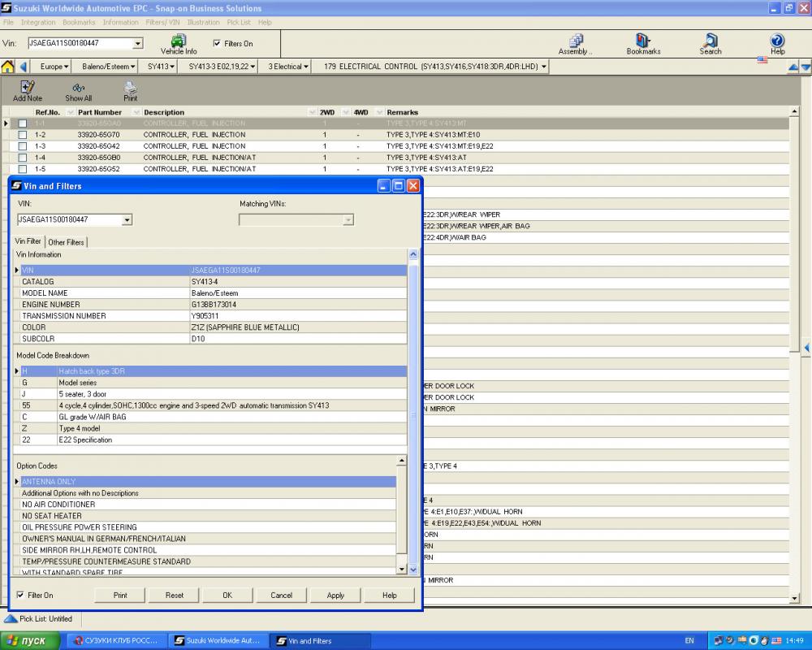Check the box for part 1-5
812x650 pixels.
22,169
